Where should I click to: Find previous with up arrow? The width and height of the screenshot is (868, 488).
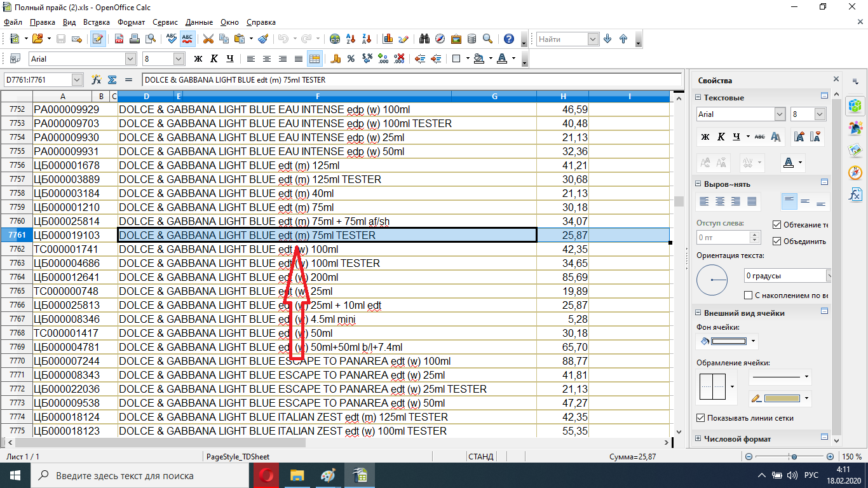tap(623, 39)
